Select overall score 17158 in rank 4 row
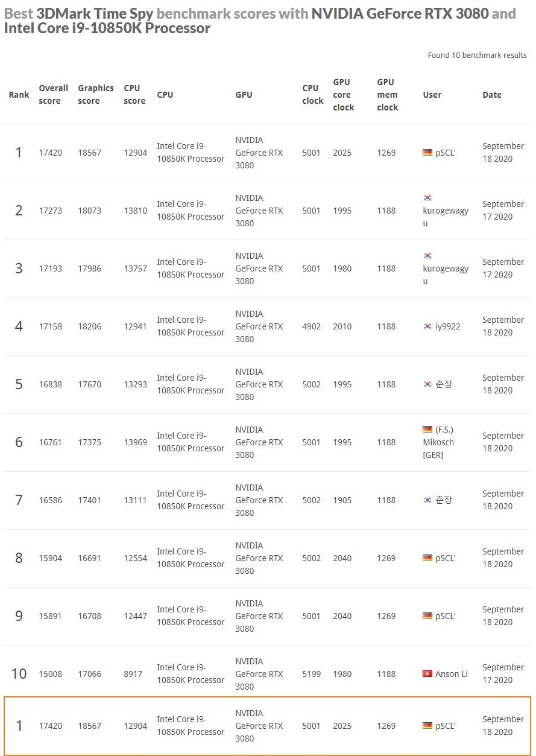The width and height of the screenshot is (536, 756). coord(51,326)
